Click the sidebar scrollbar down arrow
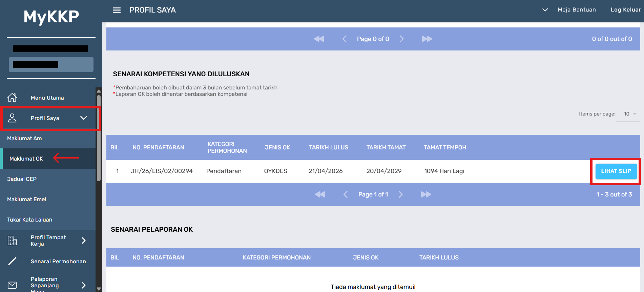Image resolution: width=644 pixels, height=292 pixels. coord(99,289)
